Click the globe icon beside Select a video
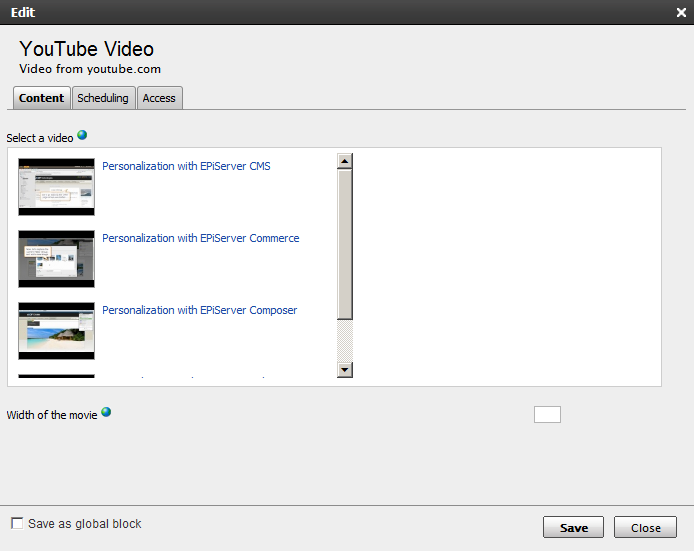Screen dimensions: 694x551 (82, 135)
